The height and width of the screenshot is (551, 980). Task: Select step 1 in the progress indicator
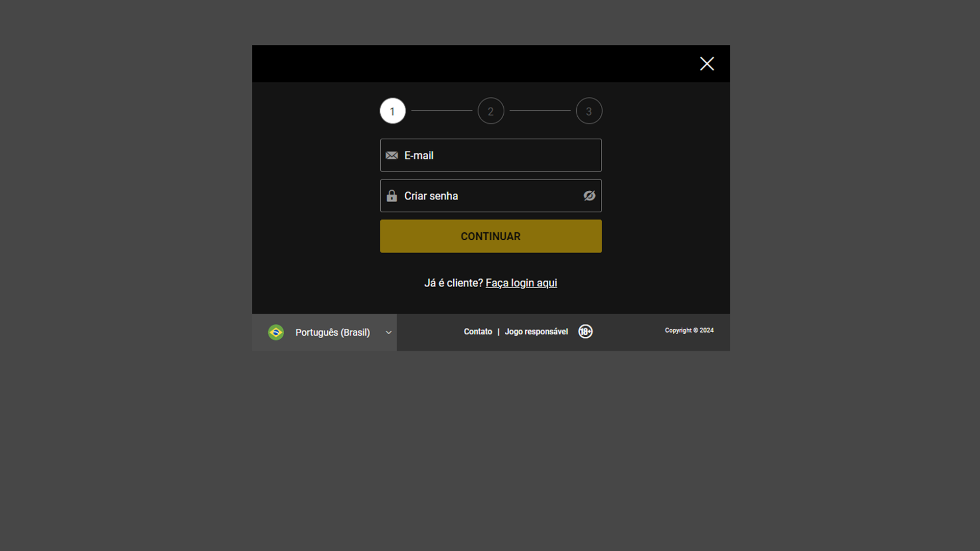click(393, 111)
